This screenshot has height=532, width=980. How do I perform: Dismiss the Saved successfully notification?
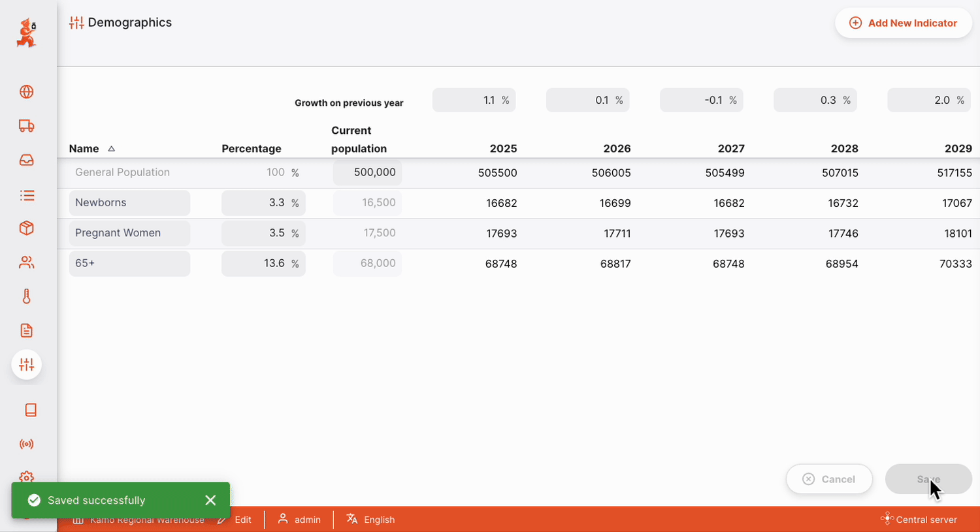point(210,500)
